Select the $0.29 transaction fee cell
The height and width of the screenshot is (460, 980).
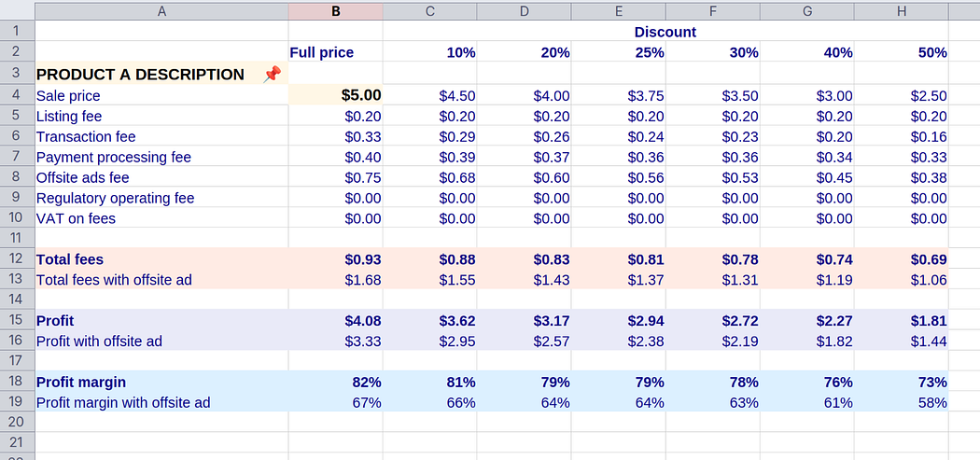click(x=430, y=136)
